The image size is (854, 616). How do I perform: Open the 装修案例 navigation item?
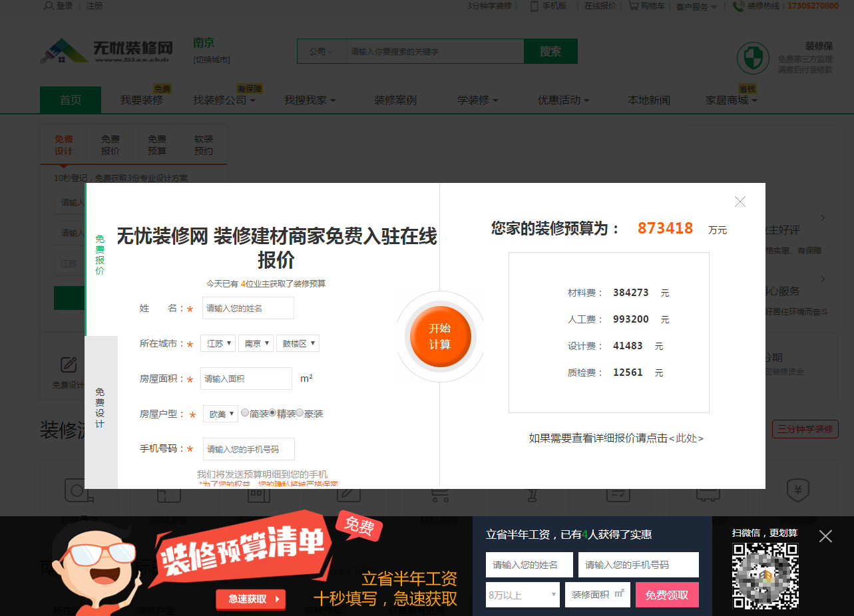coord(395,100)
